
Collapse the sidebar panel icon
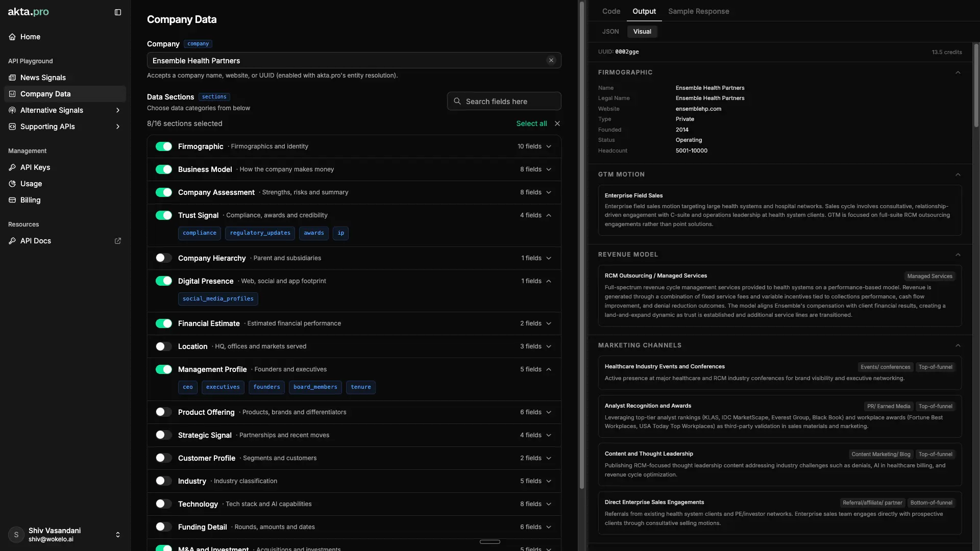click(x=118, y=12)
